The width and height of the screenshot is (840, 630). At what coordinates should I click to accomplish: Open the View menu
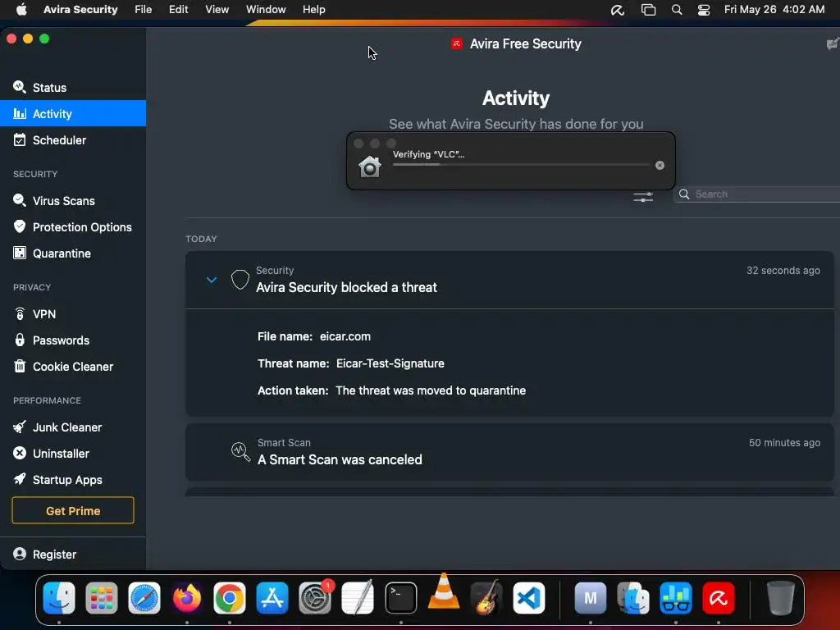point(217,10)
